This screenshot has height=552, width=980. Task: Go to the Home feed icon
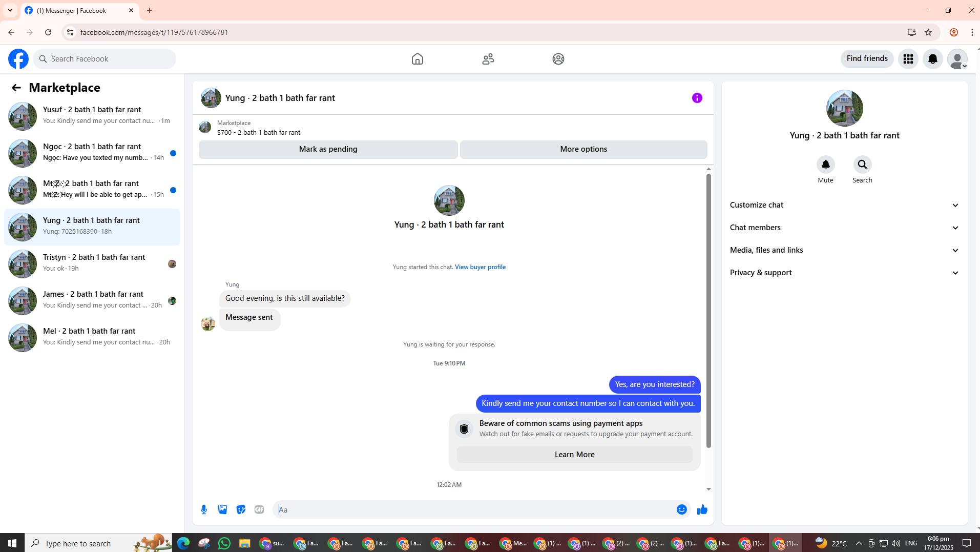pos(418,59)
